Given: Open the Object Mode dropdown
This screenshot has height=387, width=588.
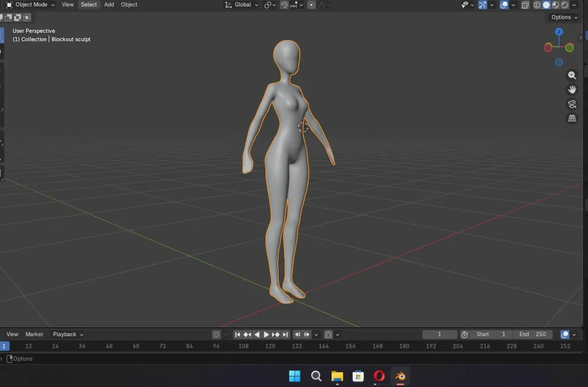Looking at the screenshot, I should point(30,5).
